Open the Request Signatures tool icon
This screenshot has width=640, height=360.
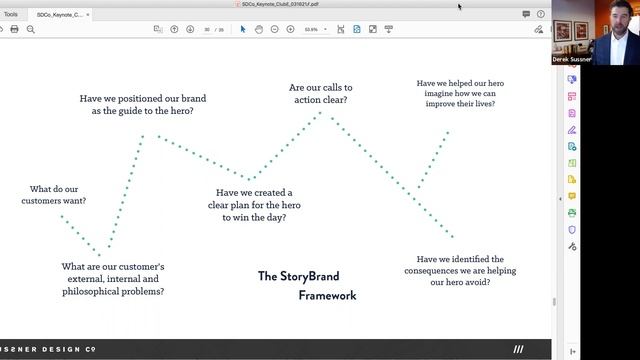[x=572, y=147]
